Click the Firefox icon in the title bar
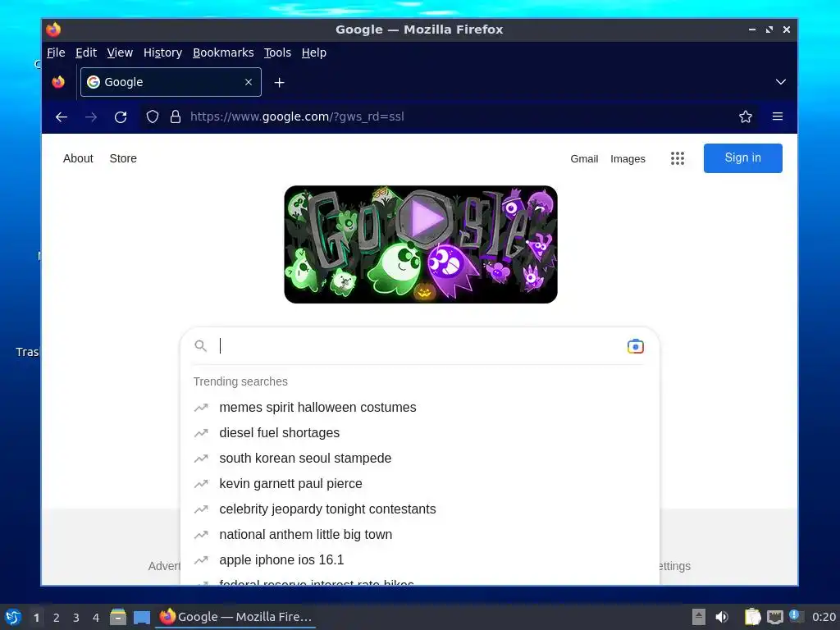 [x=53, y=30]
